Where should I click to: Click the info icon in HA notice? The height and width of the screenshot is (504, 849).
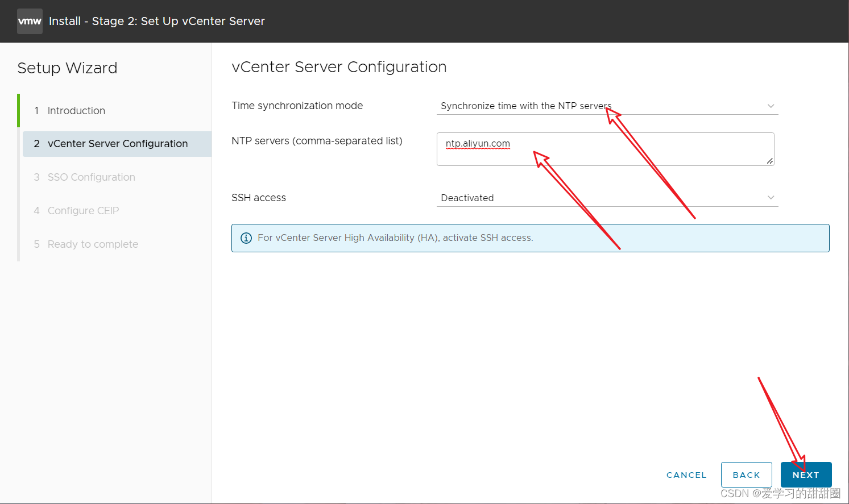coord(246,238)
